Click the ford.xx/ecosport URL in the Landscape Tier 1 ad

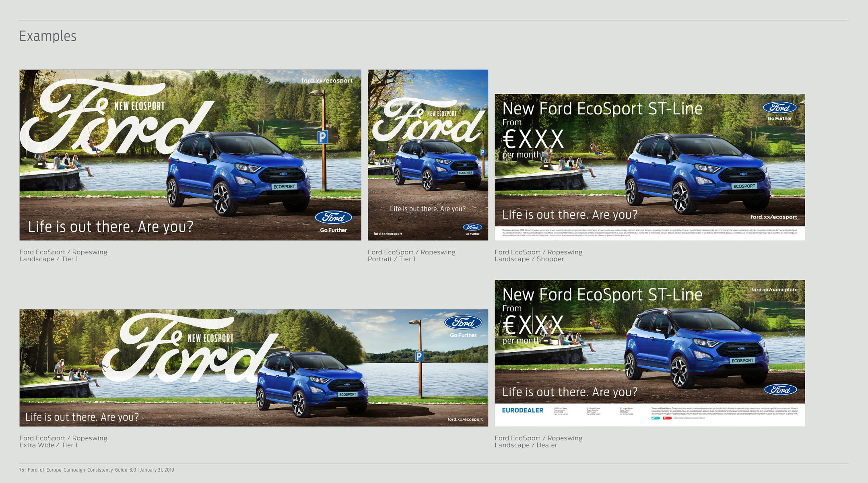[x=327, y=80]
